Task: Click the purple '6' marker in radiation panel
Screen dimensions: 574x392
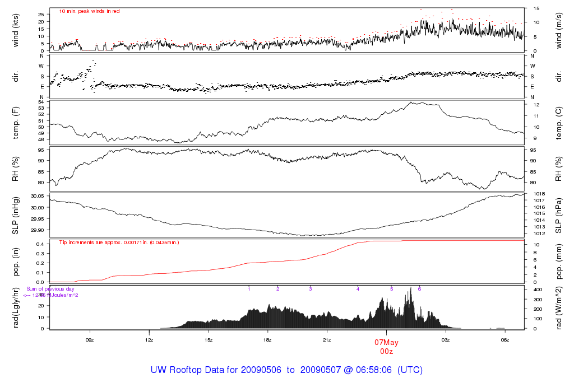Action: (419, 289)
